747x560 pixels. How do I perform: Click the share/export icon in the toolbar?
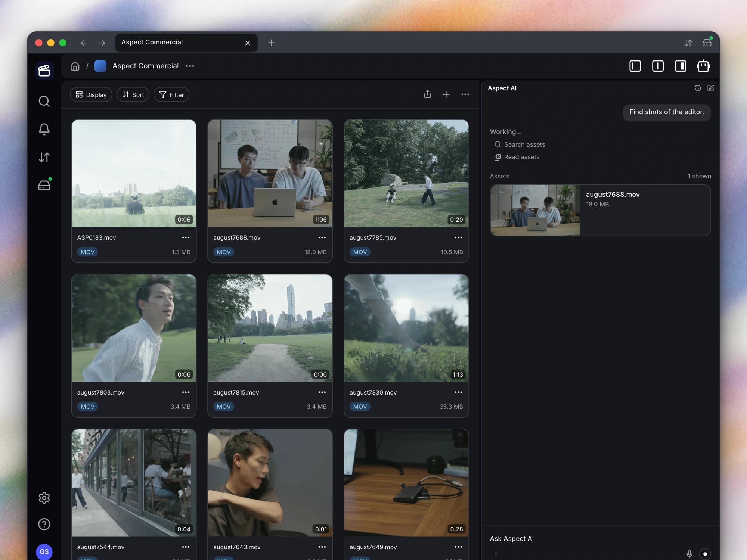tap(428, 94)
